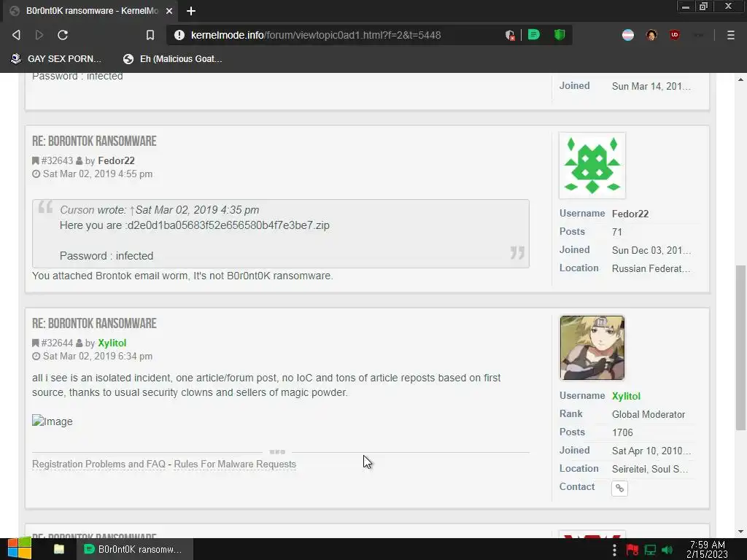Click the broken Image placeholder in Xylitol's post
The width and height of the screenshot is (747, 560).
pos(53,421)
